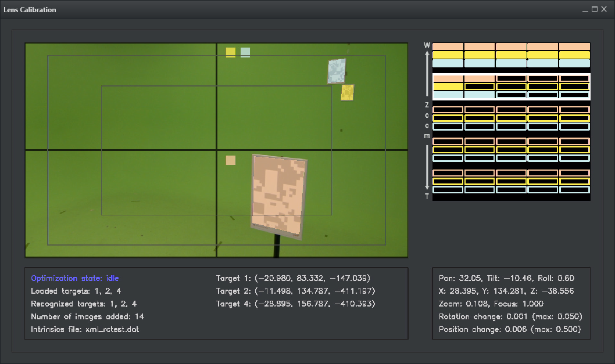Select first filled light-blue cell in highlighted zoom group

448,95
